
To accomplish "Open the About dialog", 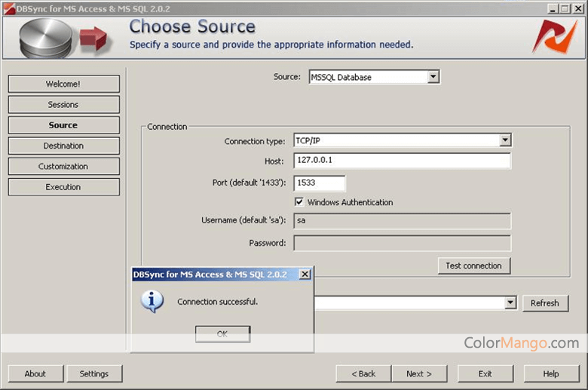I will [x=35, y=374].
